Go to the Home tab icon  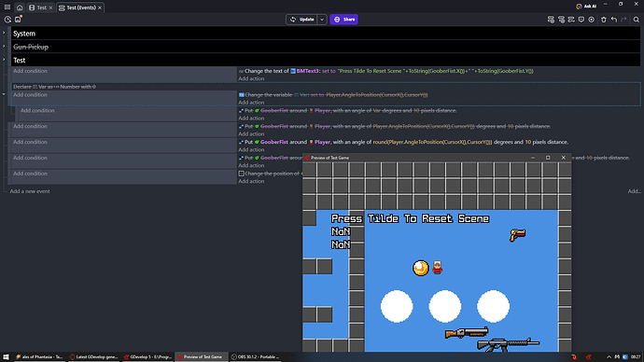pos(20,7)
